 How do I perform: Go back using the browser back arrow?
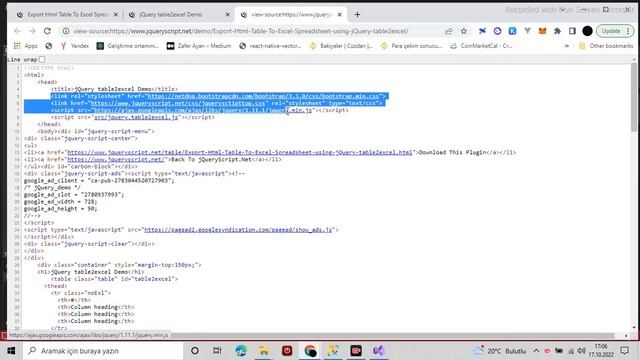(17, 31)
